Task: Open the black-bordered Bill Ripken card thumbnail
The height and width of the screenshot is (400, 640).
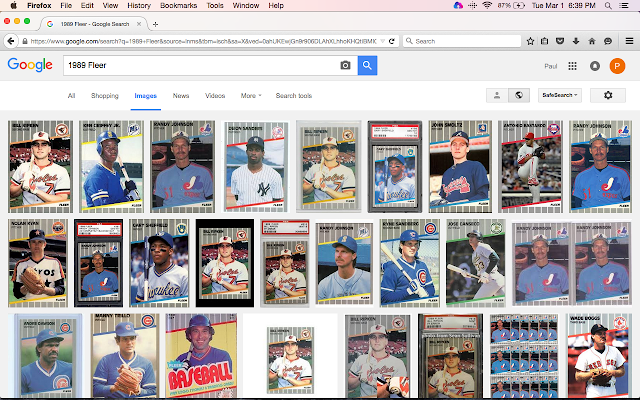Action: click(224, 263)
